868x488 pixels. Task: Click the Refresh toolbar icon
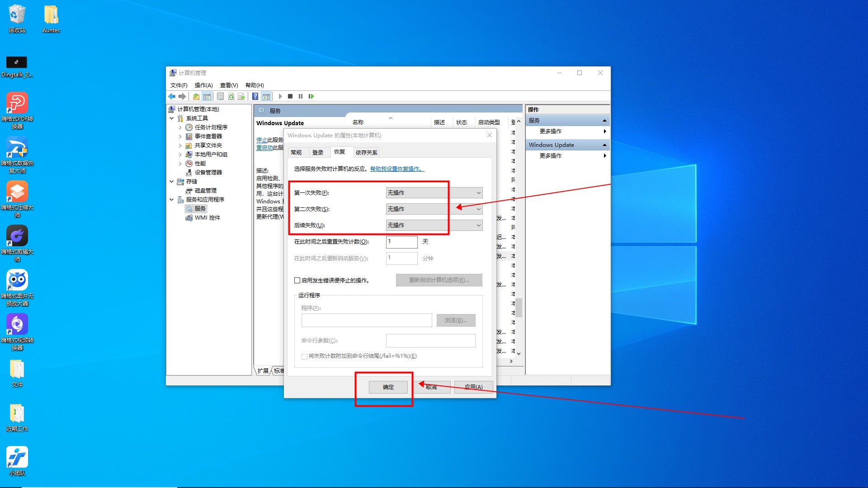[231, 96]
